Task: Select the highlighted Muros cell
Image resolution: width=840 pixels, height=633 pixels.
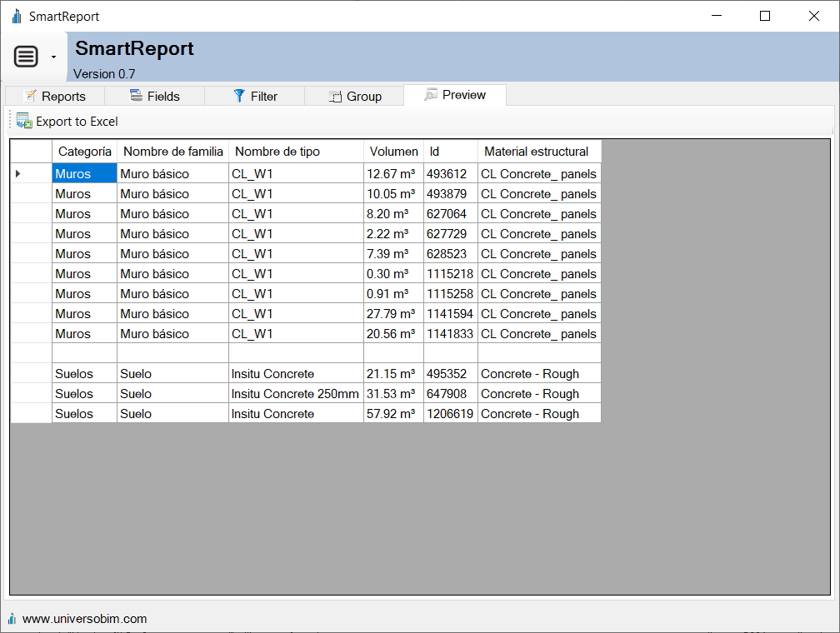Action: tap(85, 173)
